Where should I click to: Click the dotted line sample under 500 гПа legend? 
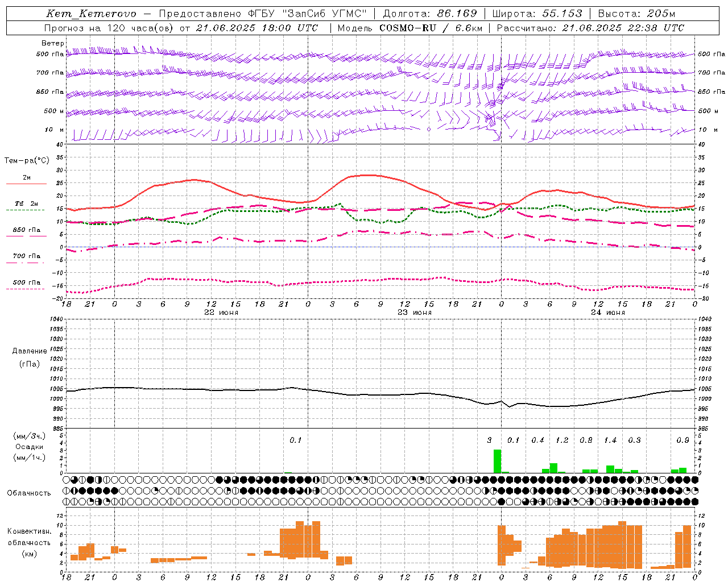point(25,289)
